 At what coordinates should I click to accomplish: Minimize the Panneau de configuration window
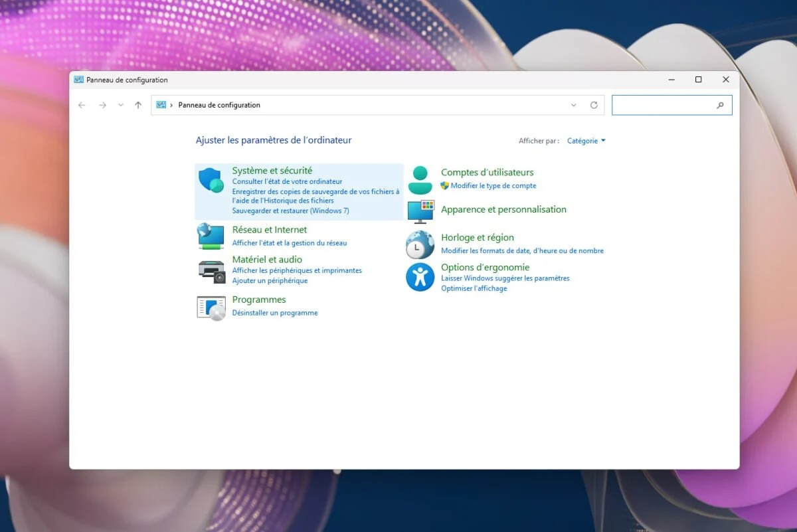(x=671, y=80)
